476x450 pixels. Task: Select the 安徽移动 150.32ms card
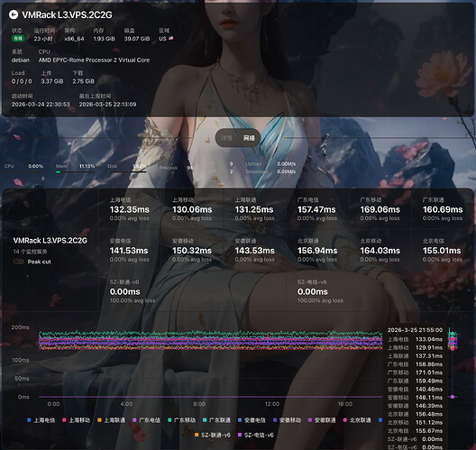193,251
